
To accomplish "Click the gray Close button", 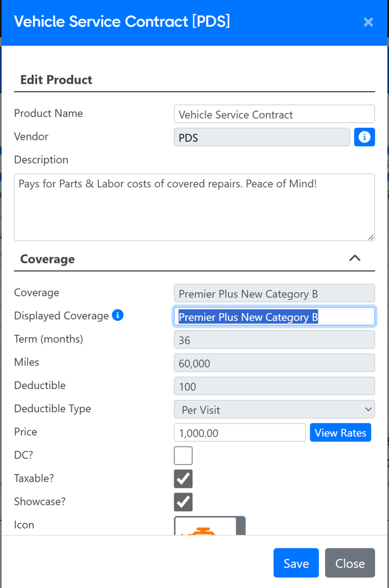I will 349,563.
